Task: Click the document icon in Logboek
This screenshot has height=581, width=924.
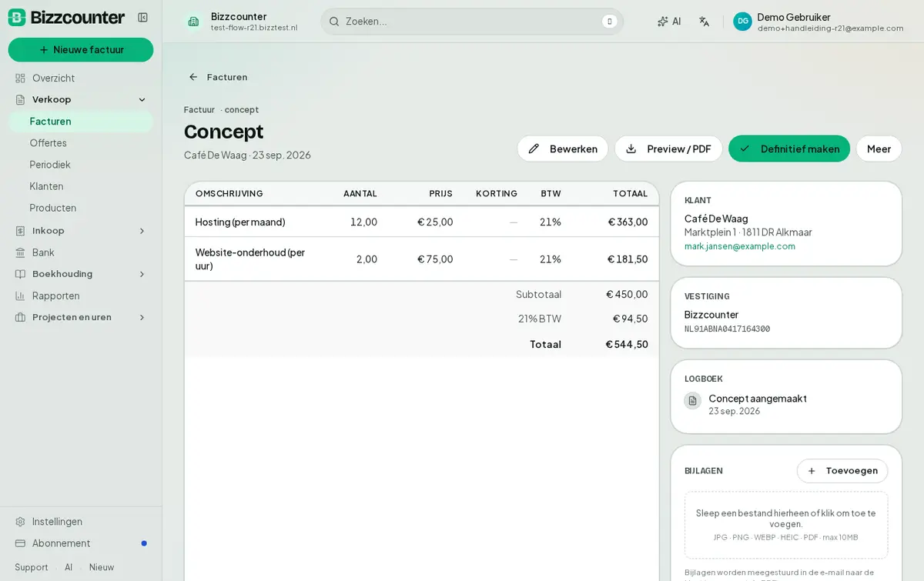Action: pos(693,401)
